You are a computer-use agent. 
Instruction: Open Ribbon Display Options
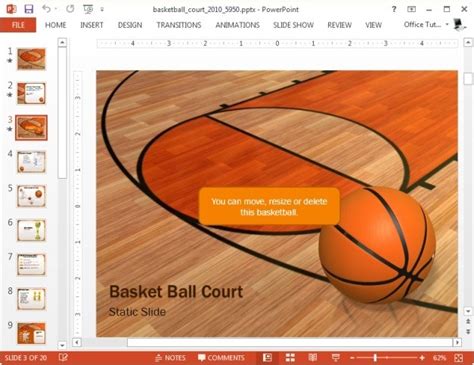pos(412,9)
